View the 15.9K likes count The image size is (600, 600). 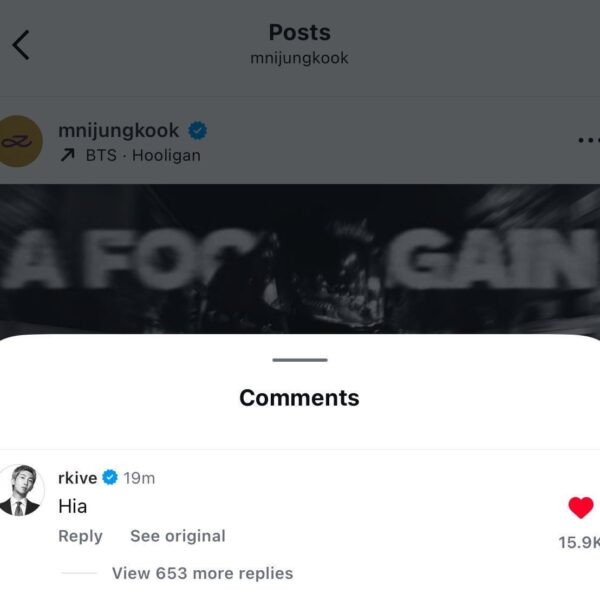[578, 543]
